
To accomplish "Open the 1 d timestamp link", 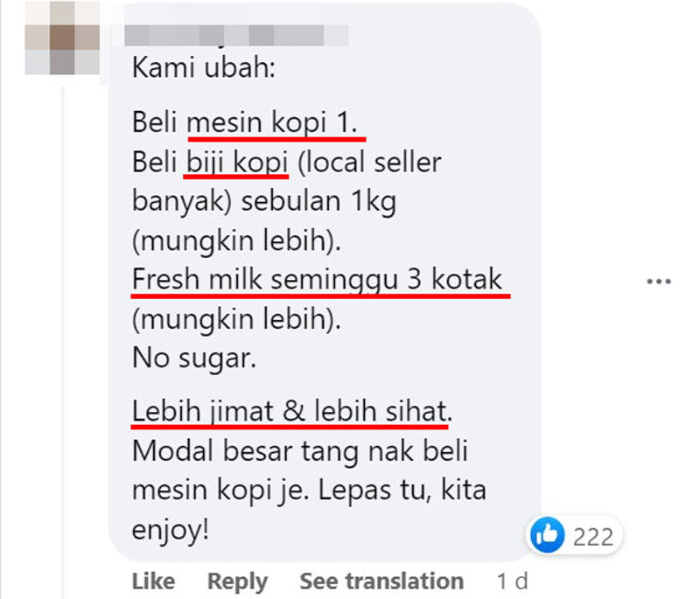I will click(x=512, y=582).
